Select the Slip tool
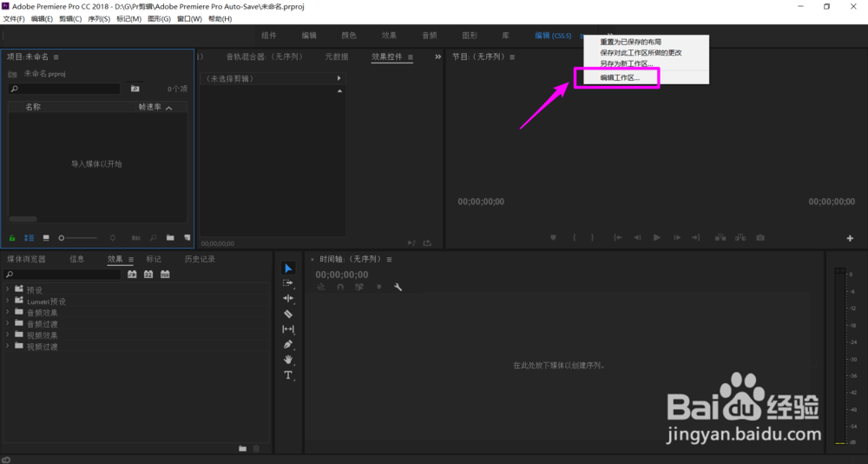868x464 pixels. 288,329
